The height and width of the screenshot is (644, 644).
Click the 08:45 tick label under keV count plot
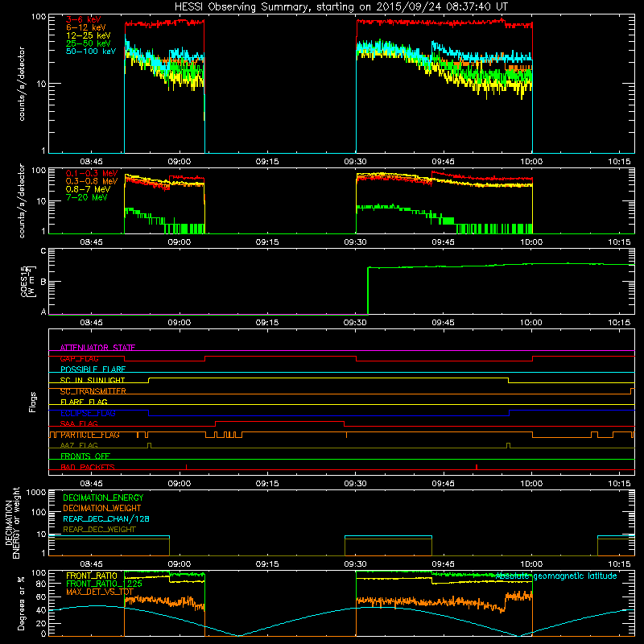91,162
